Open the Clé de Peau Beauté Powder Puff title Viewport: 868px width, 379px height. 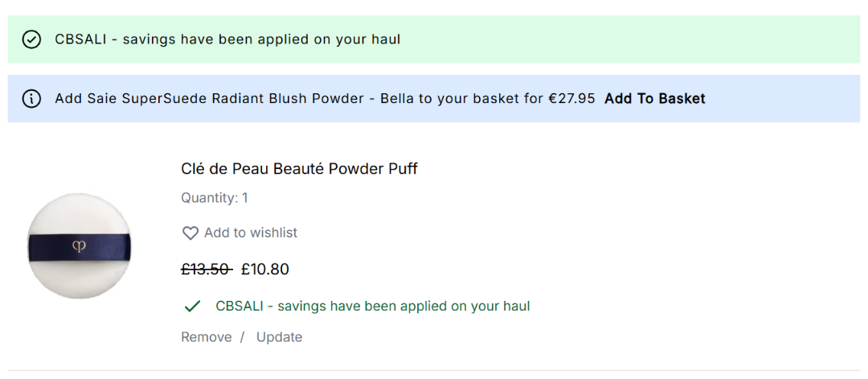pyautogui.click(x=299, y=169)
